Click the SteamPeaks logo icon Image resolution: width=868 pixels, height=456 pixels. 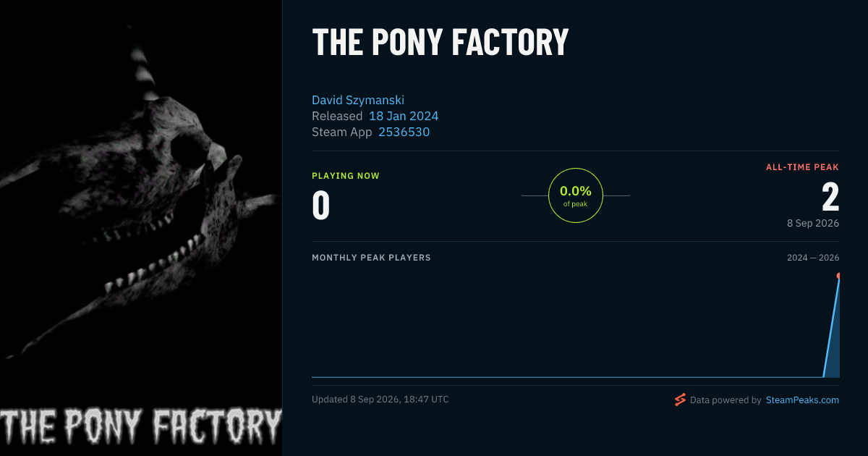[x=680, y=400]
